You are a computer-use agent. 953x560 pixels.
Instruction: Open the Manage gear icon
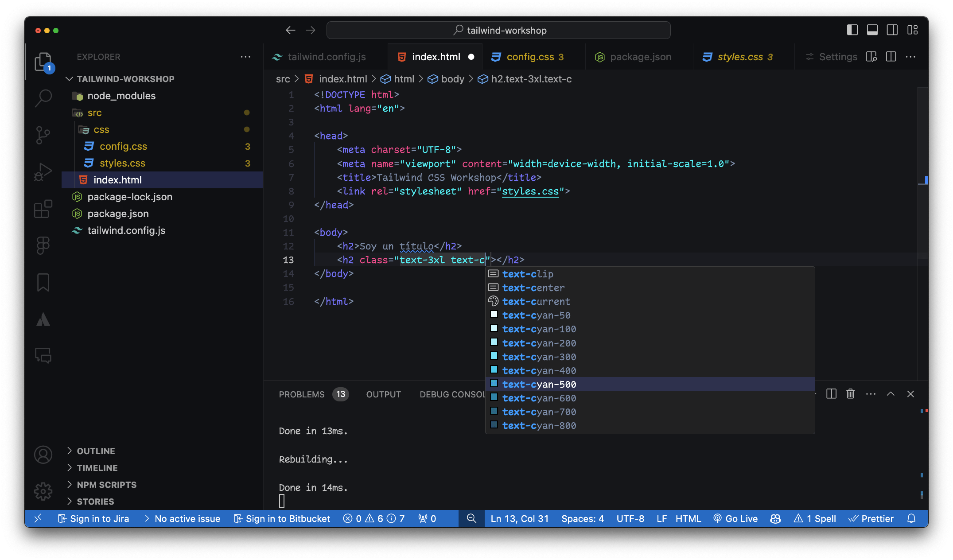click(x=43, y=491)
